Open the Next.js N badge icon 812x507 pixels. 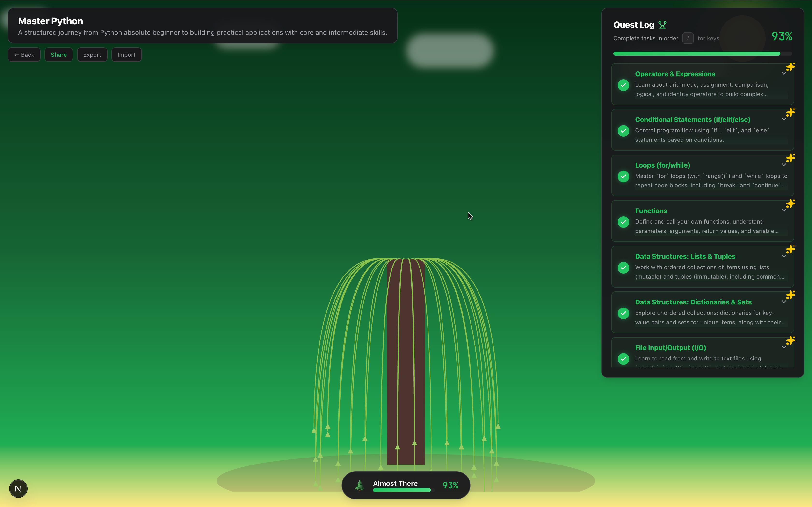coord(18,489)
